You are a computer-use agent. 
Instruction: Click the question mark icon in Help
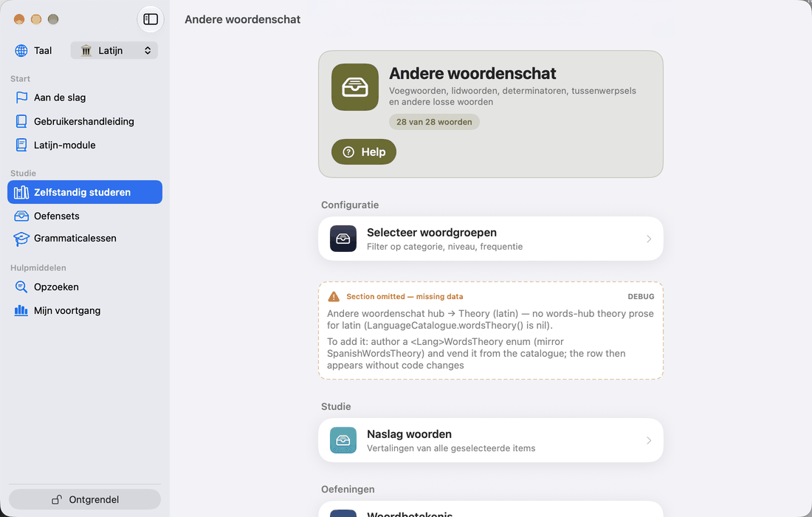348,152
